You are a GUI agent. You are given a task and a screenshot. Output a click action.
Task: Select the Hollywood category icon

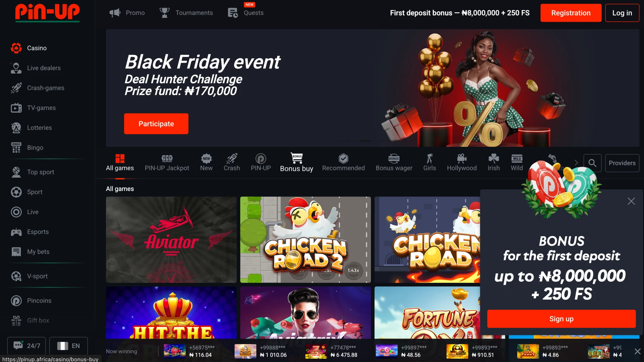pos(462,158)
